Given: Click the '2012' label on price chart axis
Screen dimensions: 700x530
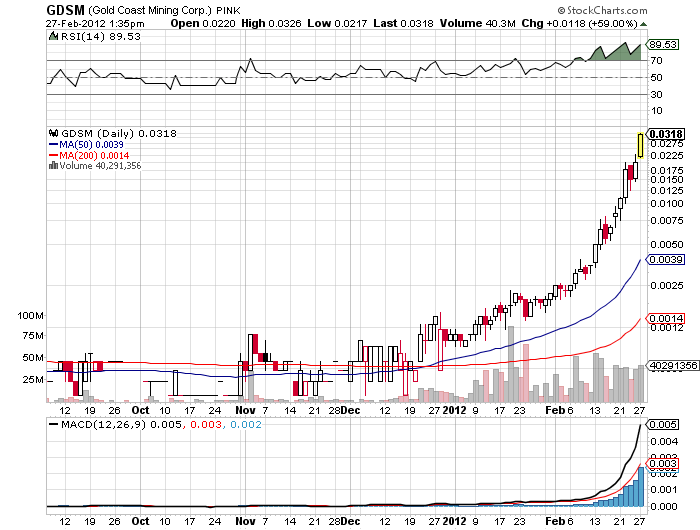Looking at the screenshot, I should [x=454, y=410].
